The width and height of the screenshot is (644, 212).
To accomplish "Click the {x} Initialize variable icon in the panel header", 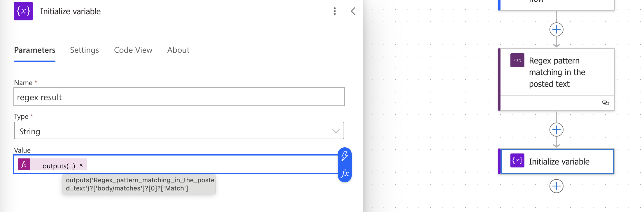I will pyautogui.click(x=23, y=11).
